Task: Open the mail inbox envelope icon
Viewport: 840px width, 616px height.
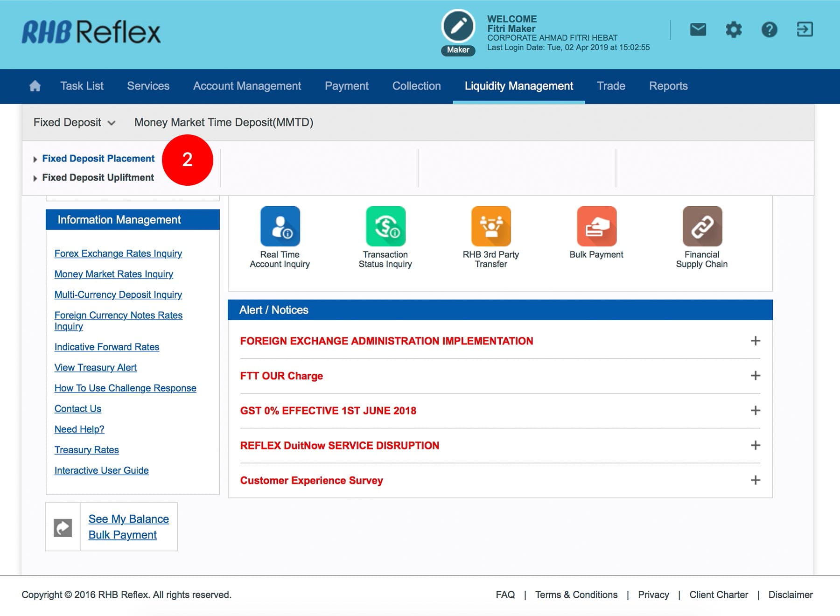Action: pyautogui.click(x=698, y=30)
